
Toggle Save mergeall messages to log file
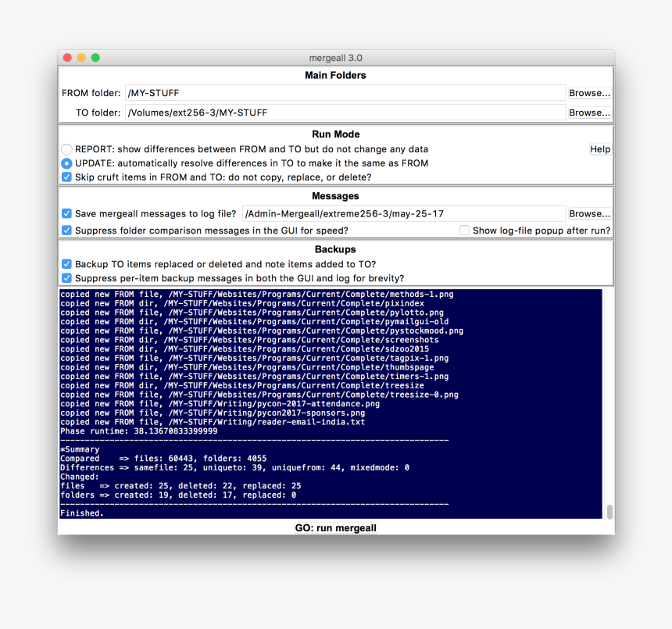66,213
